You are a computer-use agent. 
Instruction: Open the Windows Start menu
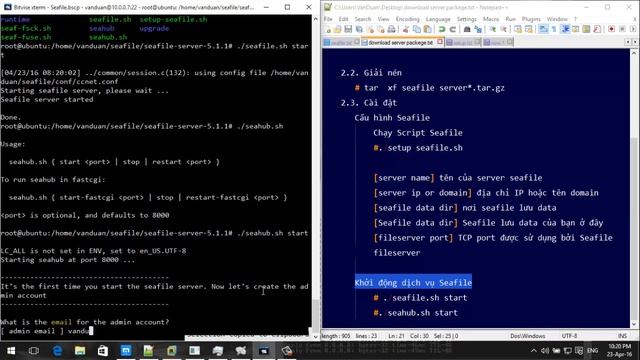(x=11, y=351)
